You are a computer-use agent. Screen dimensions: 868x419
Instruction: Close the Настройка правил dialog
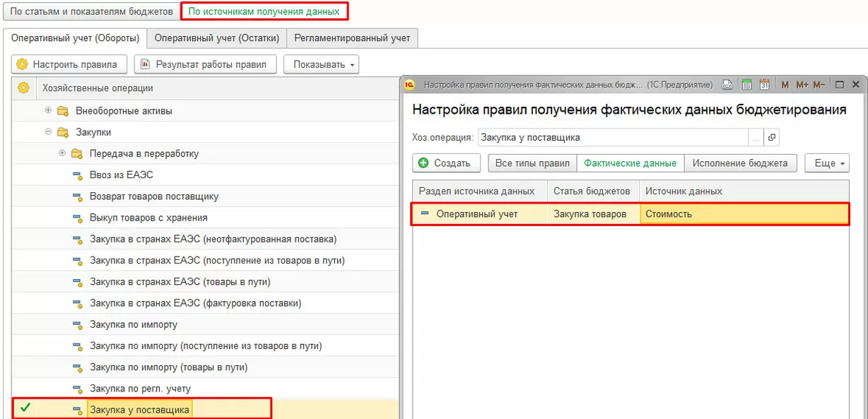pyautogui.click(x=855, y=85)
